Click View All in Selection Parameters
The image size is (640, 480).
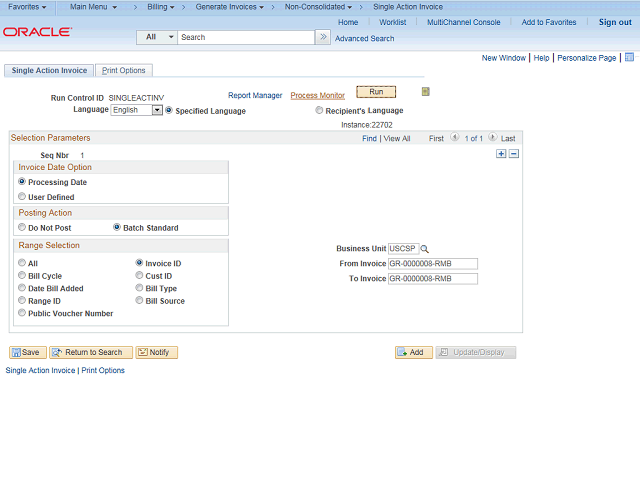(397, 138)
